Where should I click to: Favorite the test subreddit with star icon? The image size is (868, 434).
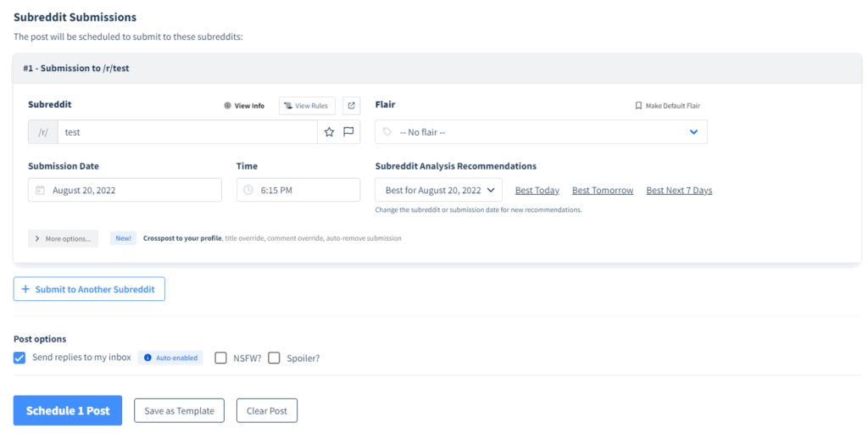pos(330,132)
